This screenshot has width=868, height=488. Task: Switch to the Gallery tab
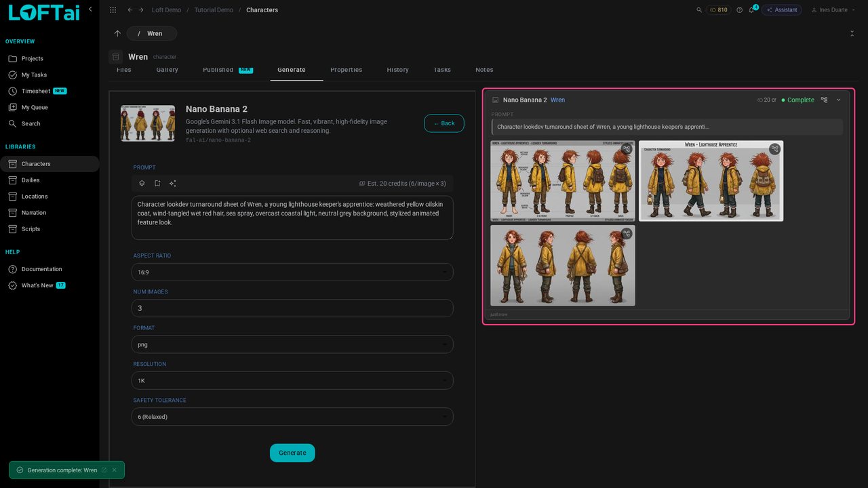pyautogui.click(x=167, y=70)
